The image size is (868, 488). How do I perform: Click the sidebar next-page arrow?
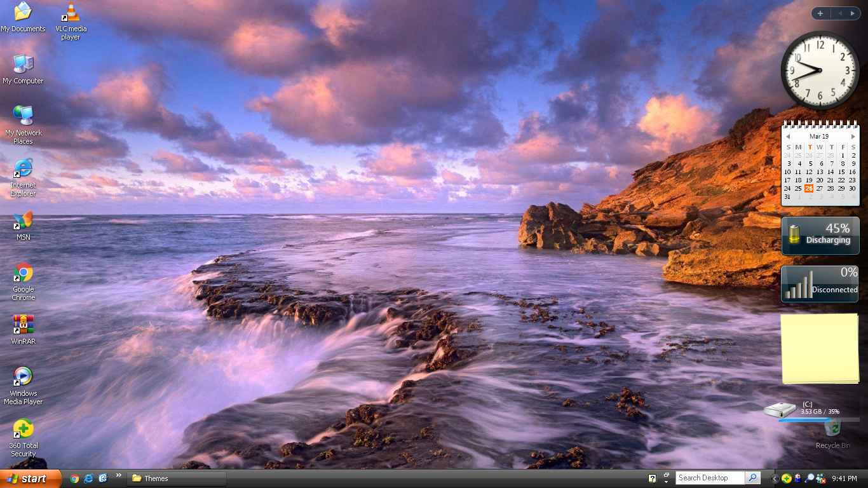[x=852, y=13]
